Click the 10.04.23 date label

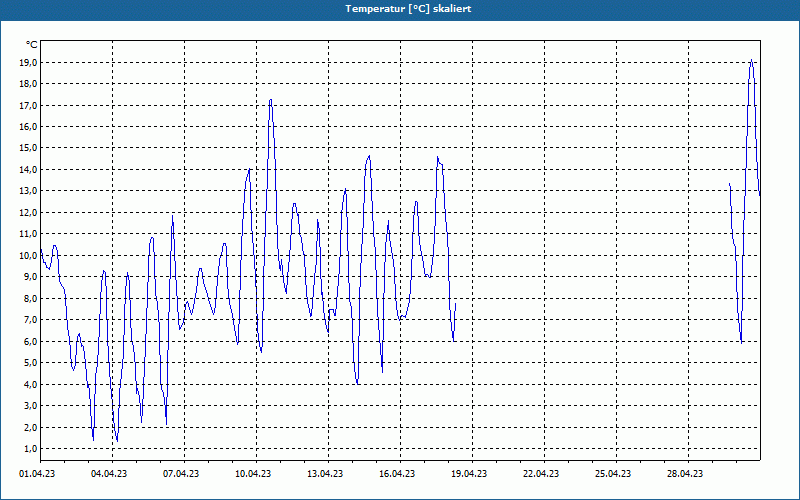pos(253,474)
